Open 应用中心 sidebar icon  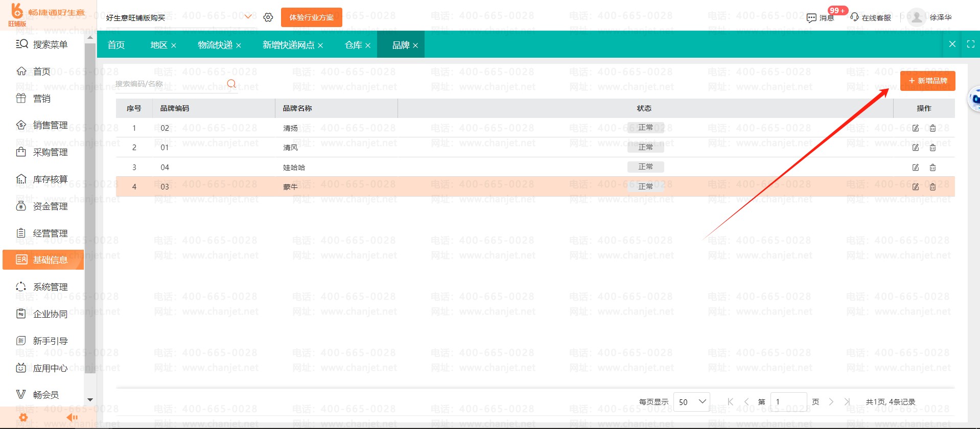tap(21, 368)
